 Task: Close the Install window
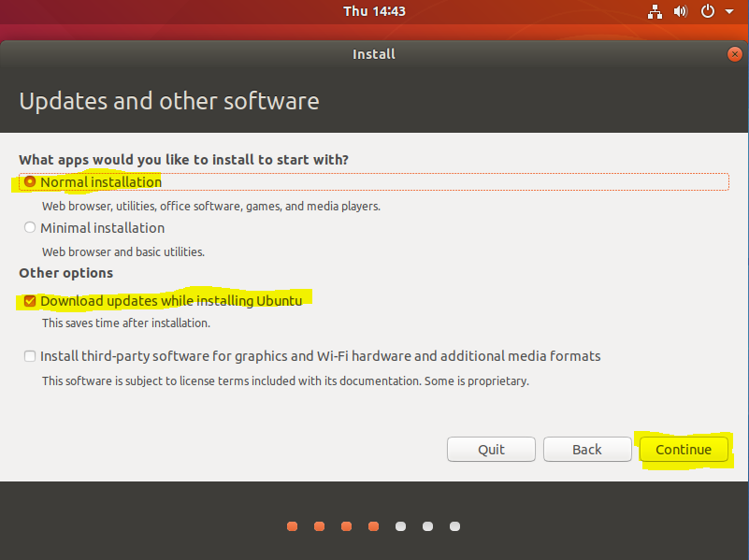(734, 54)
